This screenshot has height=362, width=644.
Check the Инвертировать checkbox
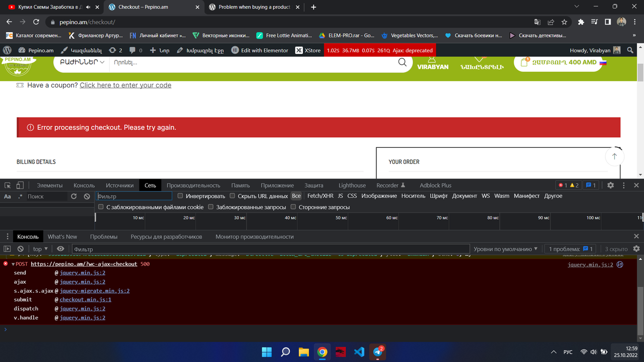pyautogui.click(x=181, y=196)
